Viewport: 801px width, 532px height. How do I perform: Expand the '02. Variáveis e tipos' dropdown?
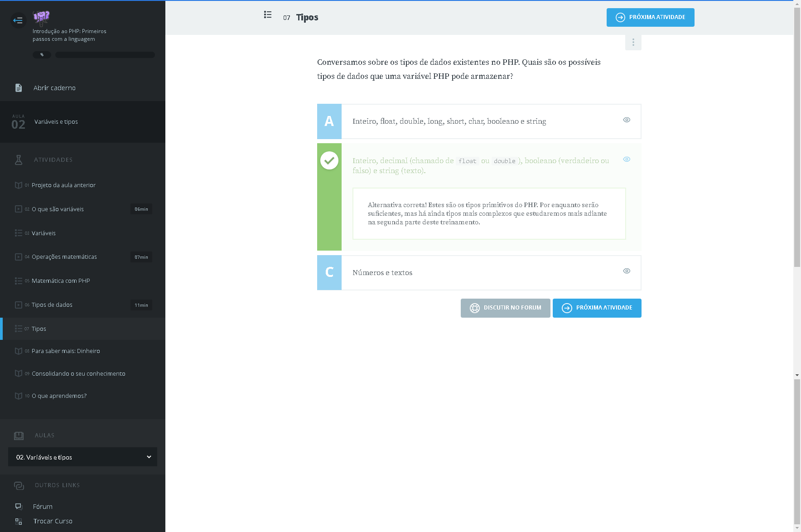coord(82,457)
